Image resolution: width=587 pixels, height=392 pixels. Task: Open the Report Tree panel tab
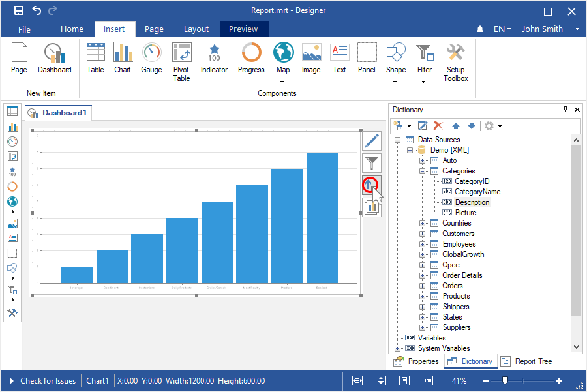click(x=527, y=361)
